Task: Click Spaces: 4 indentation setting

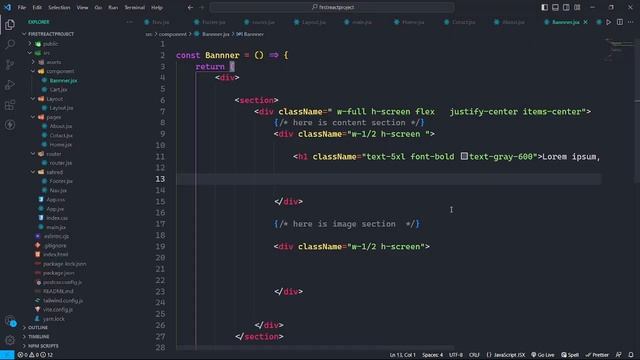Action: pyautogui.click(x=432, y=355)
